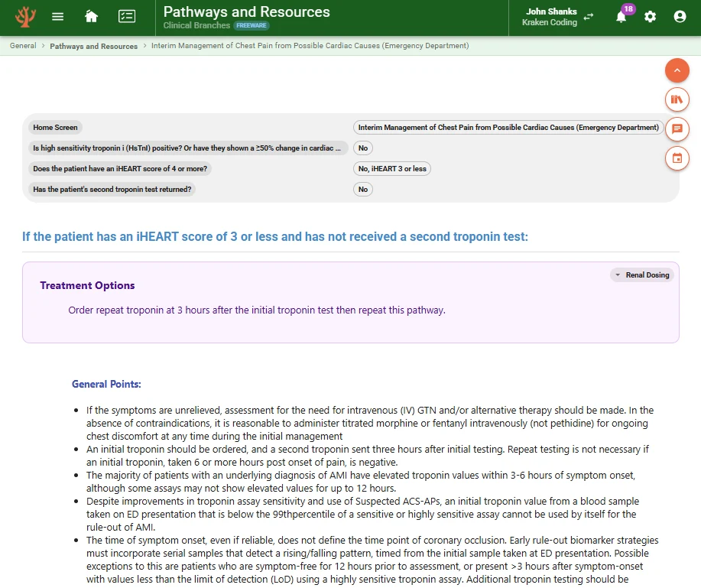Click the bullet starting 'Despite improvements in troponin assay'

362,515
